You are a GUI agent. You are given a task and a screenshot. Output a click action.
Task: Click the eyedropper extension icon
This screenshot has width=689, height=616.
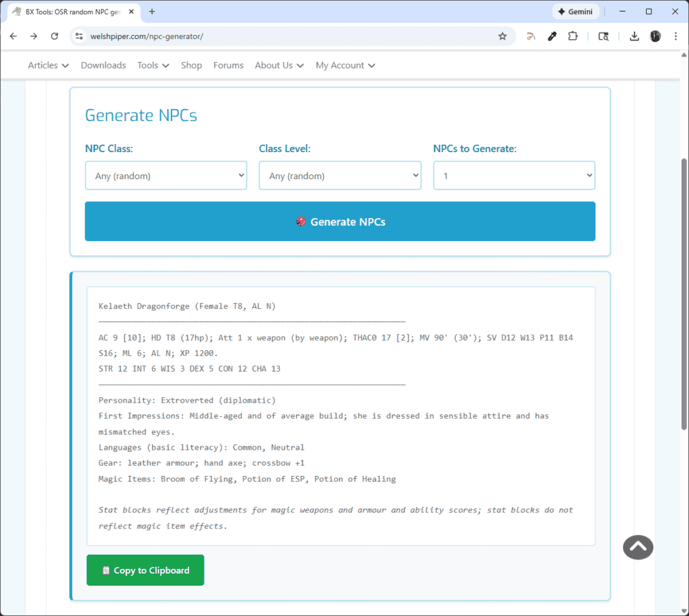coord(552,36)
